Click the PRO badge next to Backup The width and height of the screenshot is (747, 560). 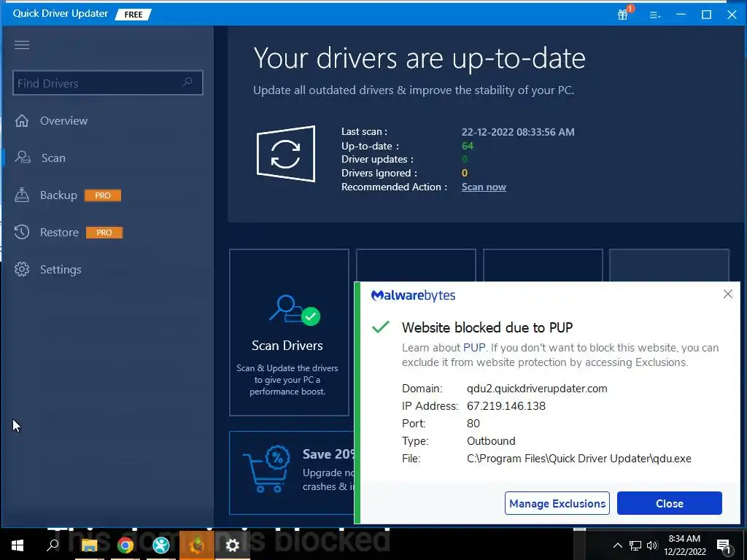(103, 195)
